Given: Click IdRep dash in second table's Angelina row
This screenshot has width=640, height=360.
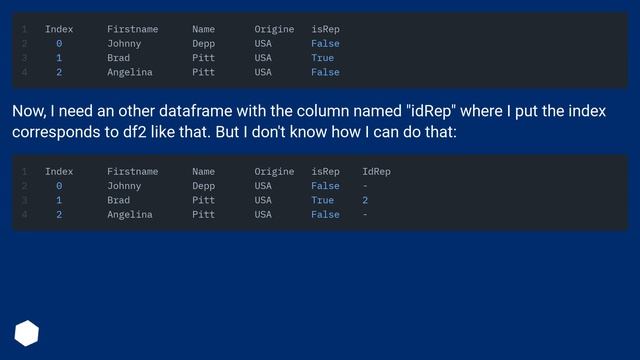Looking at the screenshot, I should (x=365, y=215).
